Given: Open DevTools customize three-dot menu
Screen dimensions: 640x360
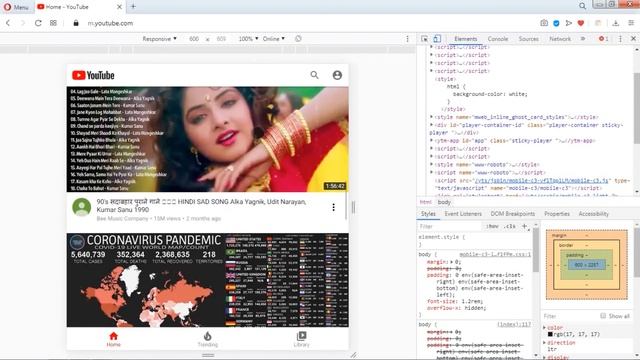Looking at the screenshot, I should pyautogui.click(x=620, y=39).
